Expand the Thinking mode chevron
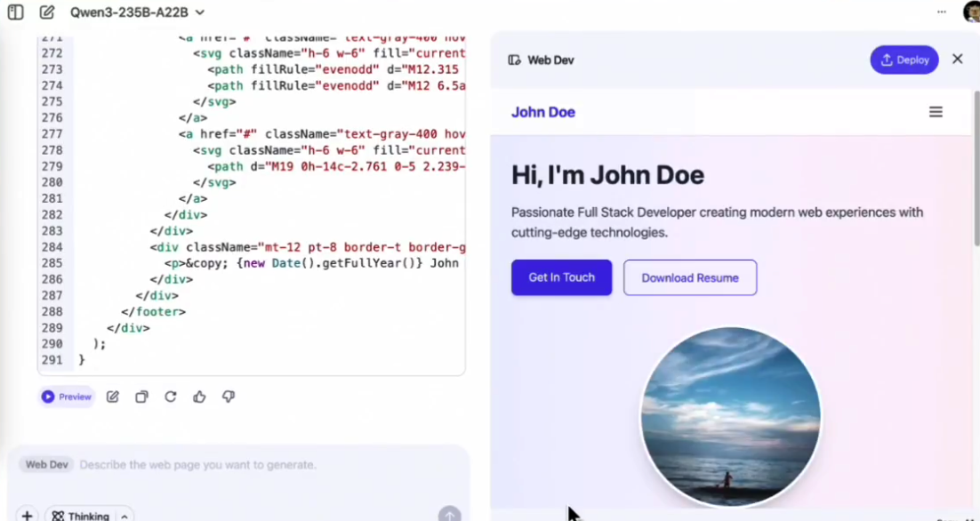Viewport: 980px width, 521px height. click(x=125, y=516)
